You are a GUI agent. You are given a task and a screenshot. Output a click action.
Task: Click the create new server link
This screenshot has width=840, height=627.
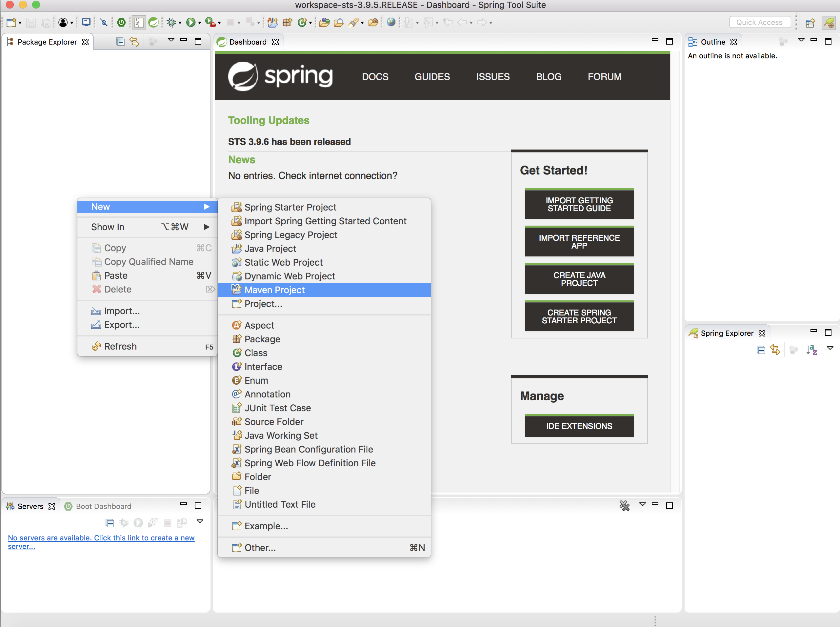point(101,542)
